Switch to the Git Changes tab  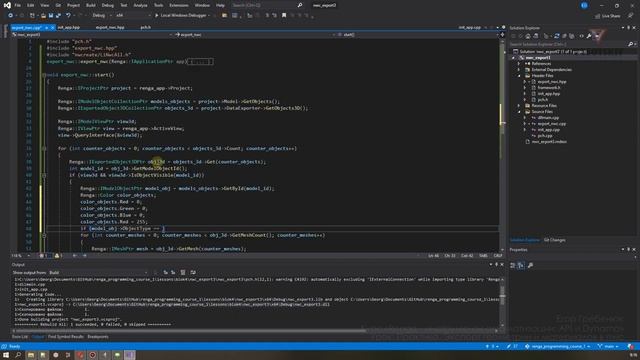tap(554, 240)
